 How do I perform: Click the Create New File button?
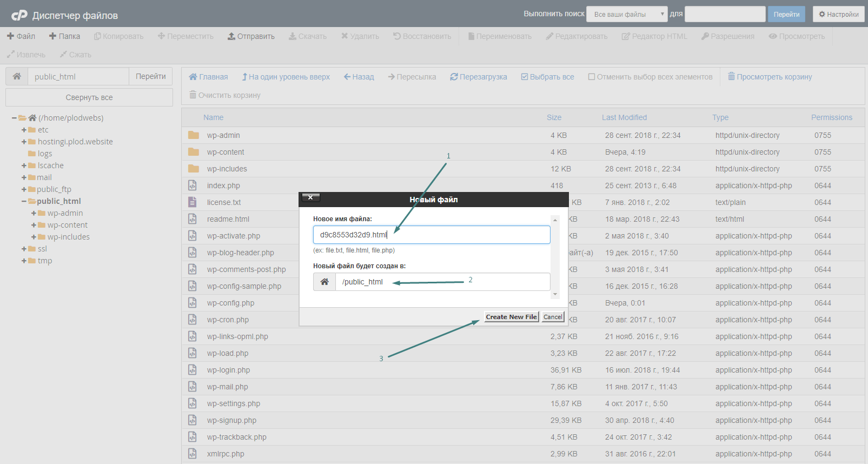[x=511, y=317]
